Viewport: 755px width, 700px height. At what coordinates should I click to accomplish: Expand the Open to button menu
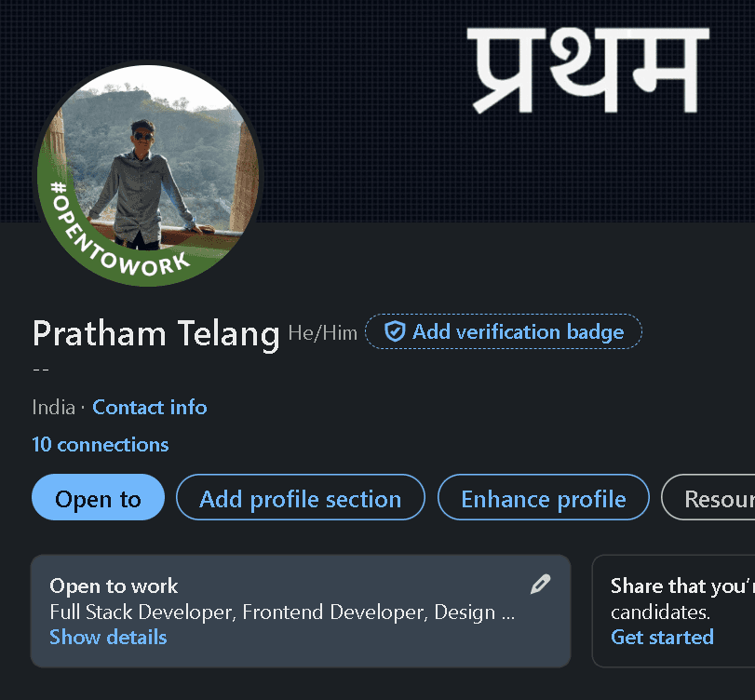point(98,498)
